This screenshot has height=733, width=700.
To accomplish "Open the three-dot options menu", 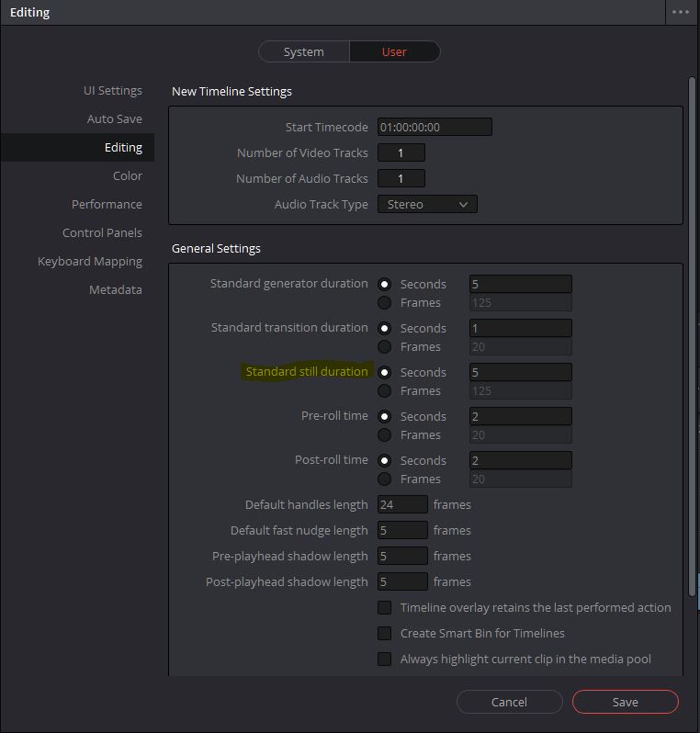I will (680, 12).
